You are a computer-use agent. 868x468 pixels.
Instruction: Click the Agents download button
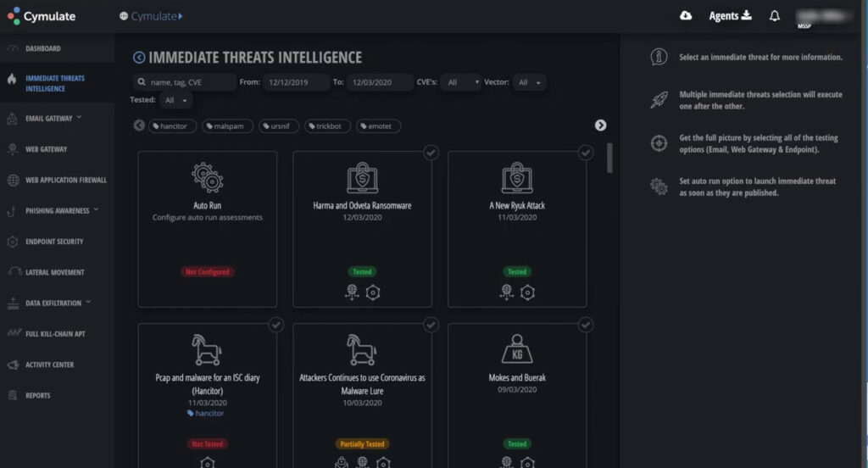(x=730, y=15)
